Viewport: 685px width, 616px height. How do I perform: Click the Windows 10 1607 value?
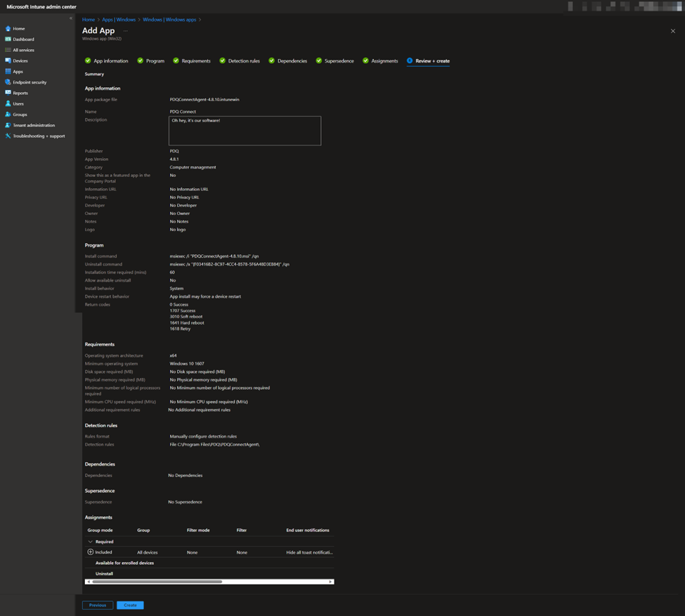[x=187, y=363]
